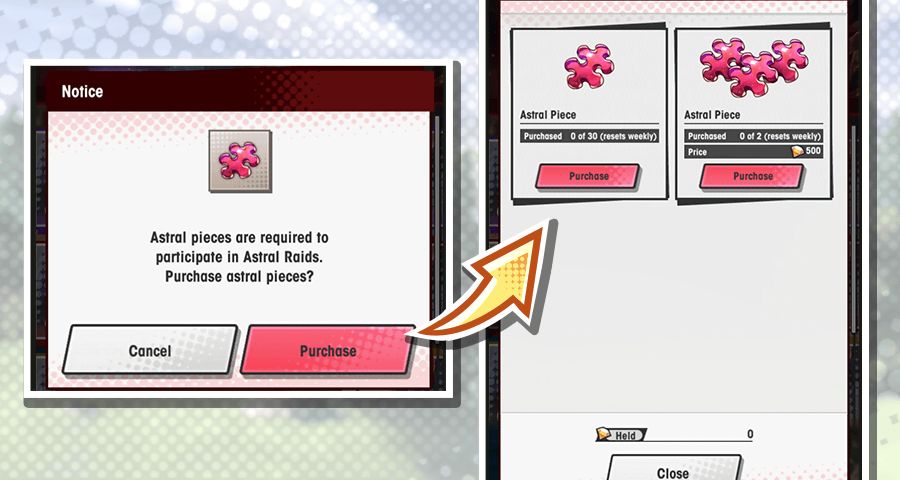Click the Purchased 0 of 30 counter

[589, 136]
